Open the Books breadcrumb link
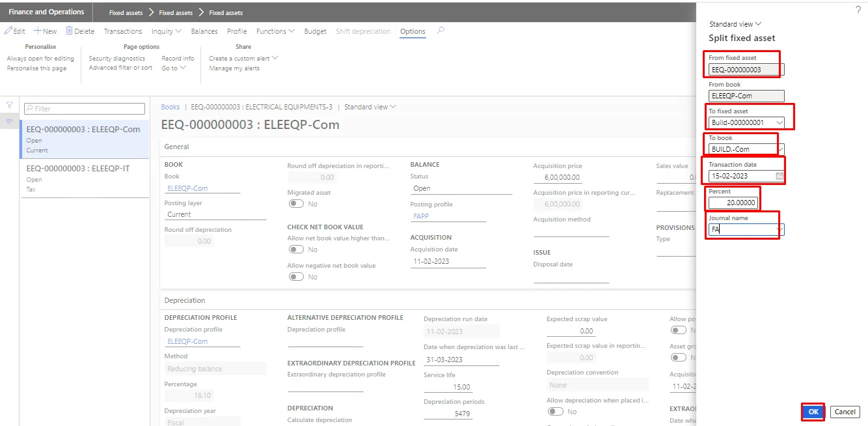Screen dimensions: 868x426 170,107
